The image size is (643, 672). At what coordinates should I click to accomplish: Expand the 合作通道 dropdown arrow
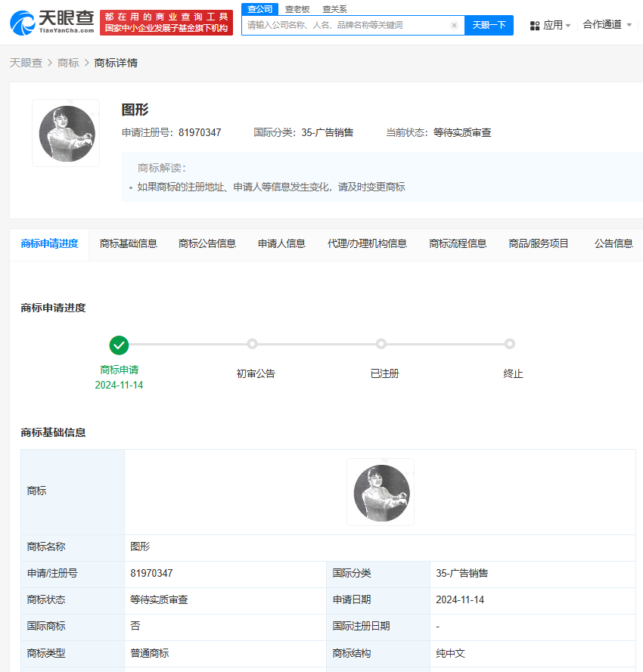click(x=629, y=25)
